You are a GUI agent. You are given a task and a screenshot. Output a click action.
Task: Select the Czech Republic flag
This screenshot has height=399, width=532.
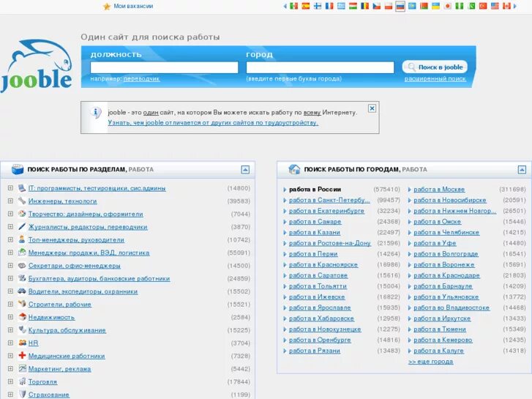pyautogui.click(x=377, y=6)
